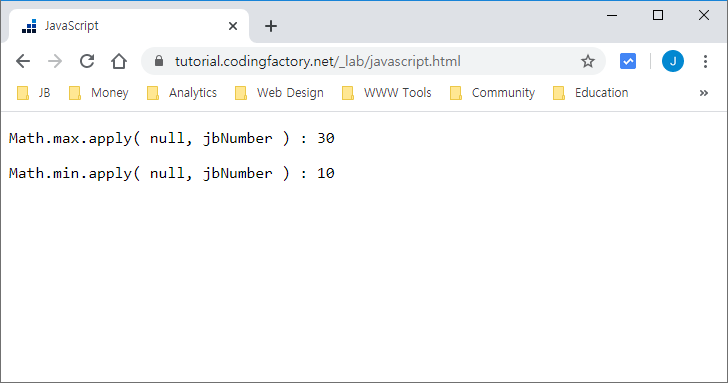Close the browser window
The height and width of the screenshot is (383, 728).
704,15
